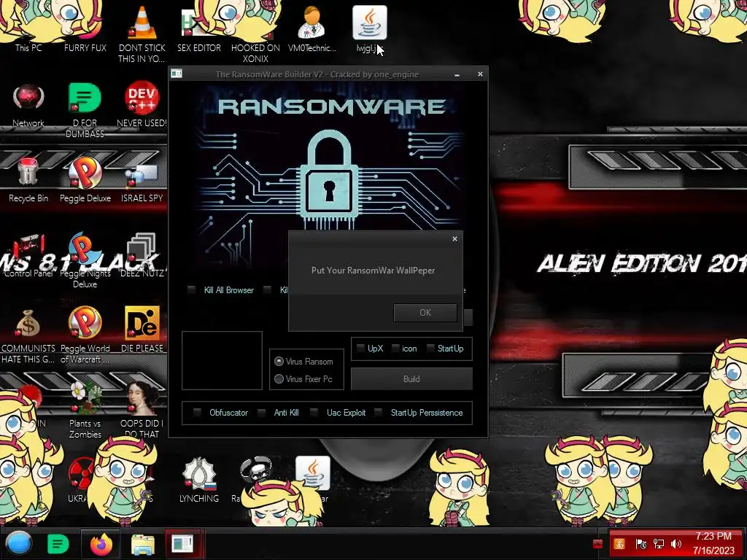747x560 pixels.
Task: Select the Virus Ransom radio button
Action: (x=279, y=362)
